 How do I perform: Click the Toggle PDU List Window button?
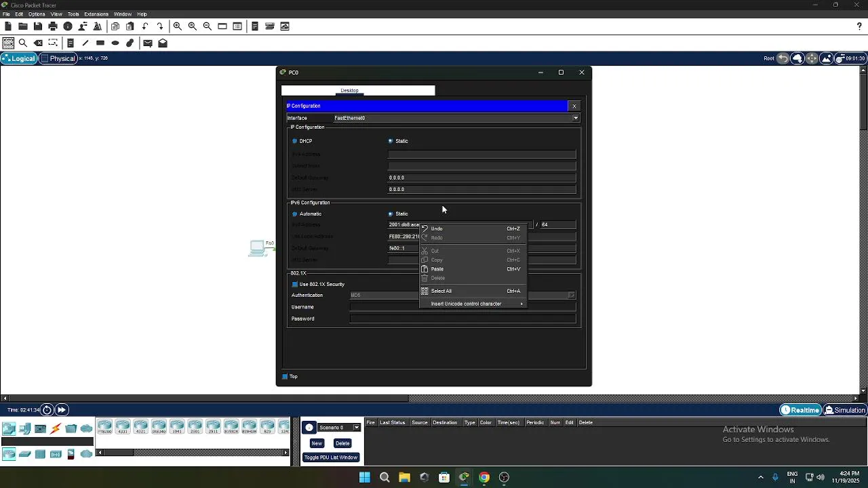(330, 457)
